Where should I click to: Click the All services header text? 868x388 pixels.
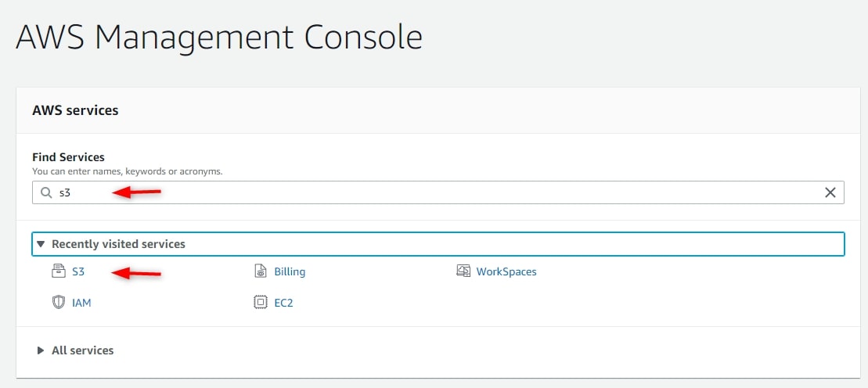tap(82, 350)
